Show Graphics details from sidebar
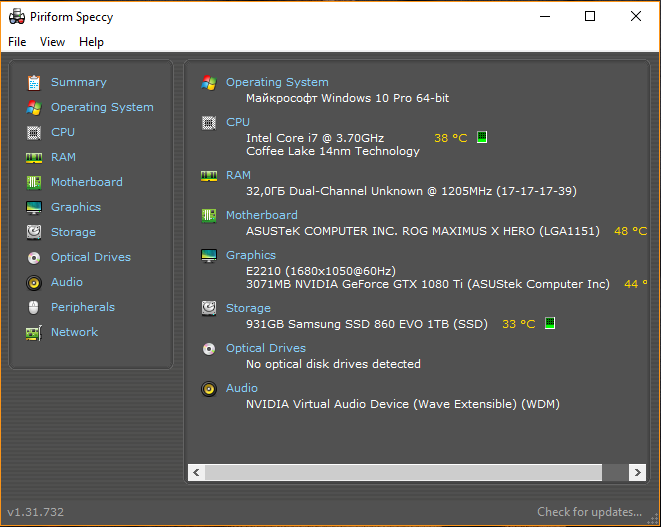This screenshot has height=527, width=661. (76, 207)
